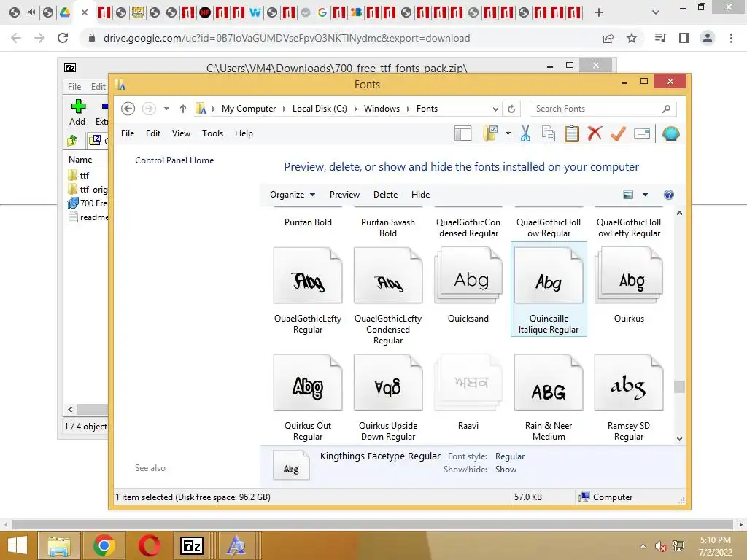The height and width of the screenshot is (560, 747).
Task: Open the Help menu
Action: [244, 133]
